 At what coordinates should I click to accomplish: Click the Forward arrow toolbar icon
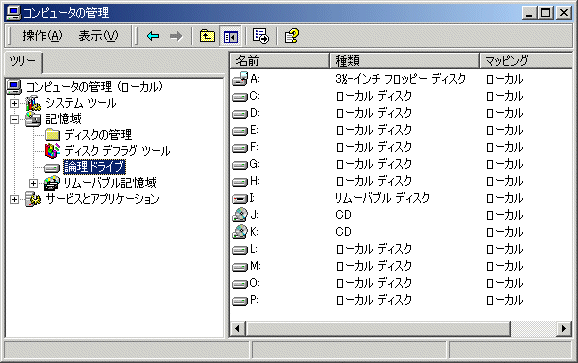(176, 36)
